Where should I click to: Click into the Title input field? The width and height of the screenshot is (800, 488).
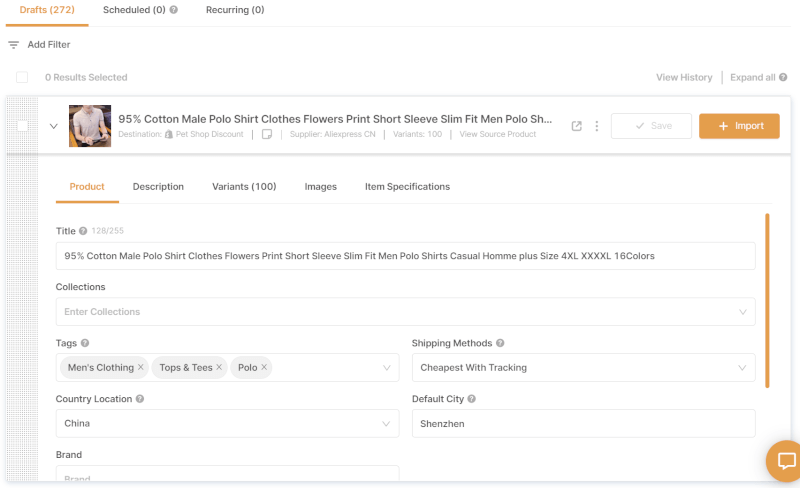406,256
